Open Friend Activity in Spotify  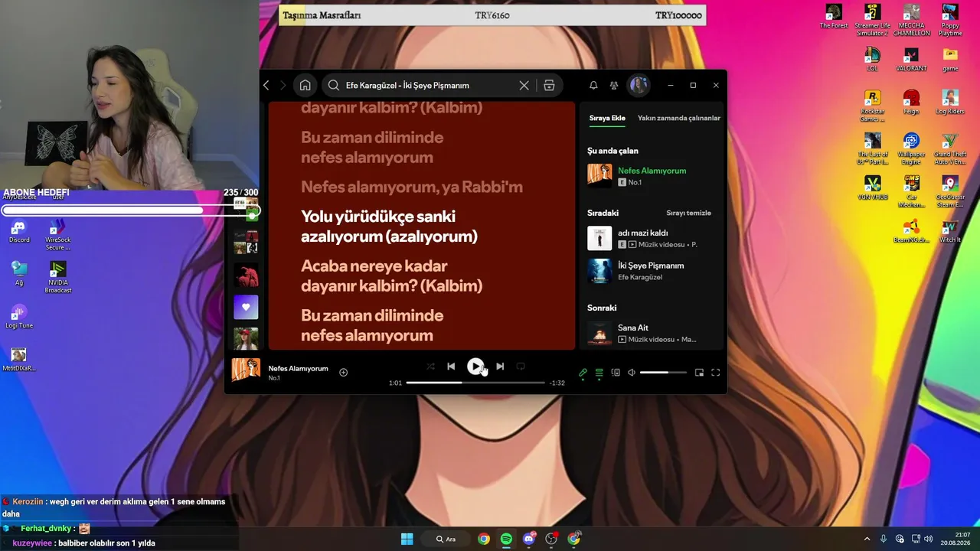(614, 85)
